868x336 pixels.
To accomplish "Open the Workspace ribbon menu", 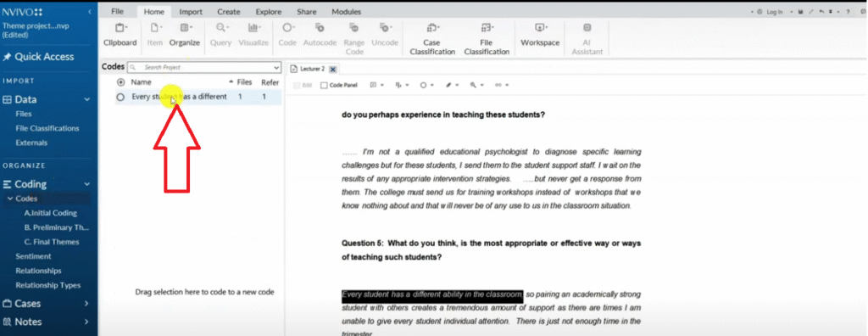I will (540, 35).
